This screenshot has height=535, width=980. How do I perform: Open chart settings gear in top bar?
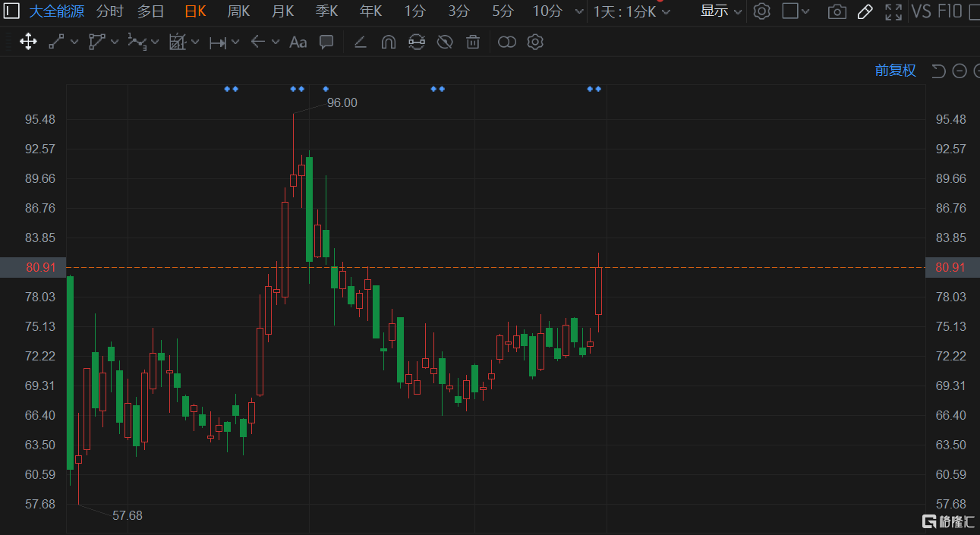[762, 11]
